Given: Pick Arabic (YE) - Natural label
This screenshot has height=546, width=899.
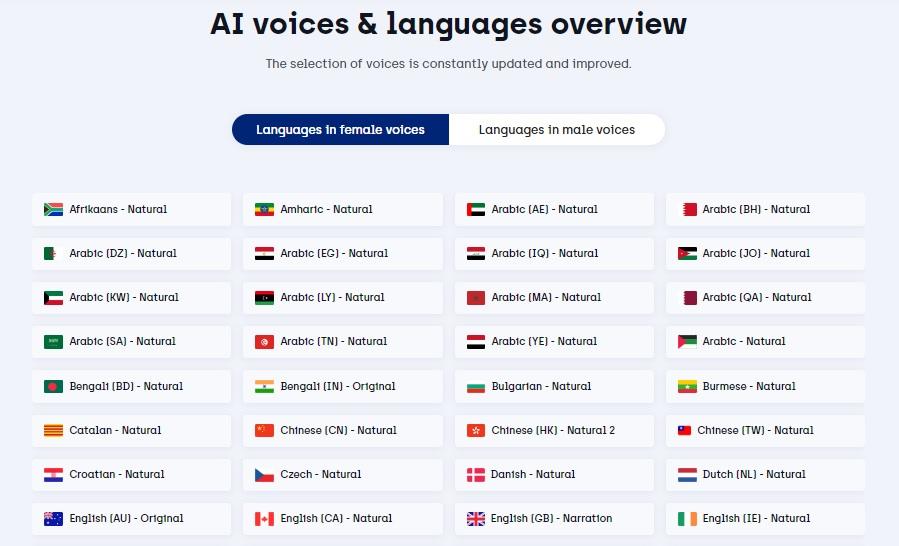Looking at the screenshot, I should [544, 342].
